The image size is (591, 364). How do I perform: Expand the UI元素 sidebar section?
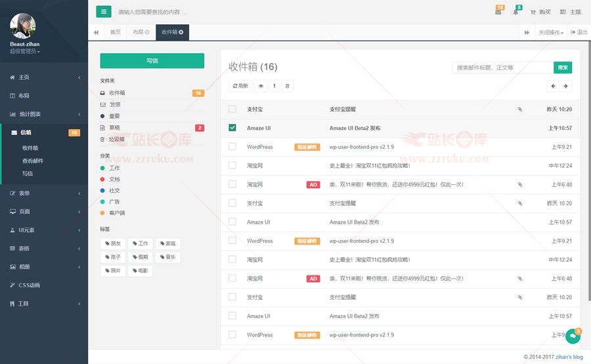tap(44, 230)
